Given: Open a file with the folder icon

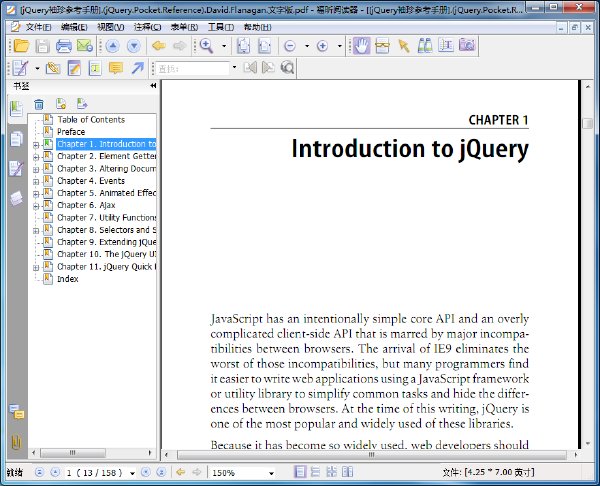Looking at the screenshot, I should coord(21,46).
